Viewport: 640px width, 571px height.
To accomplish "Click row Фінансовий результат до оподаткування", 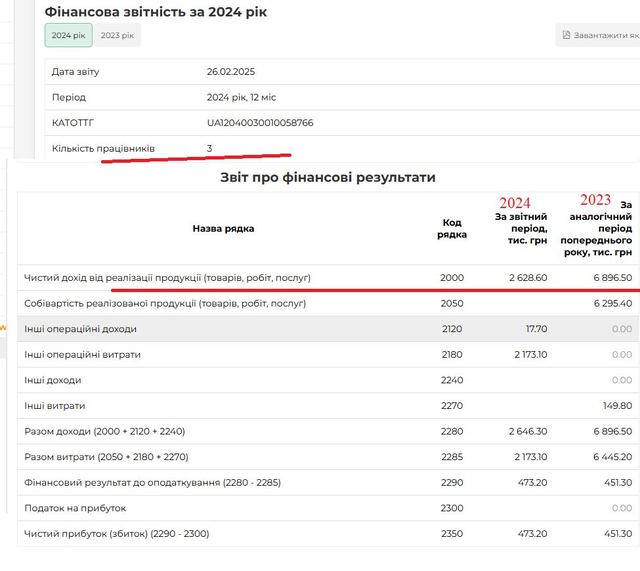I will click(x=328, y=483).
